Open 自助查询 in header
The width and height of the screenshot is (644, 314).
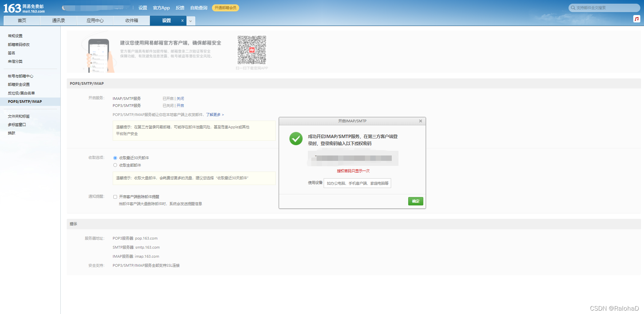tap(199, 8)
